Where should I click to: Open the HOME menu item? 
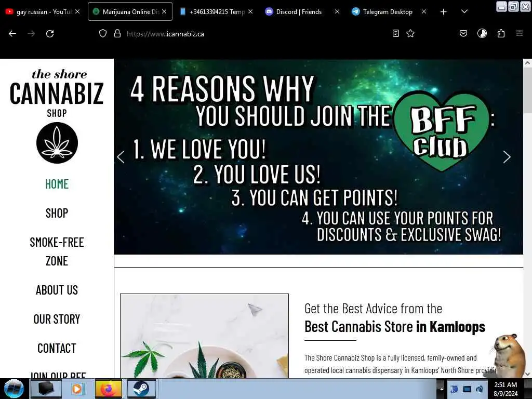tap(57, 184)
